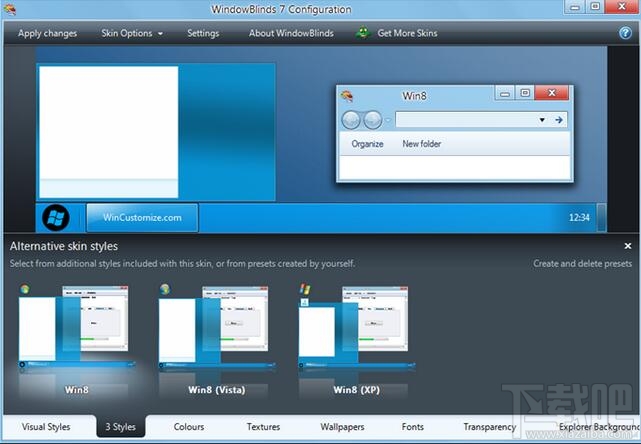Open Settings menu item
This screenshot has width=641, height=444.
pyautogui.click(x=203, y=33)
